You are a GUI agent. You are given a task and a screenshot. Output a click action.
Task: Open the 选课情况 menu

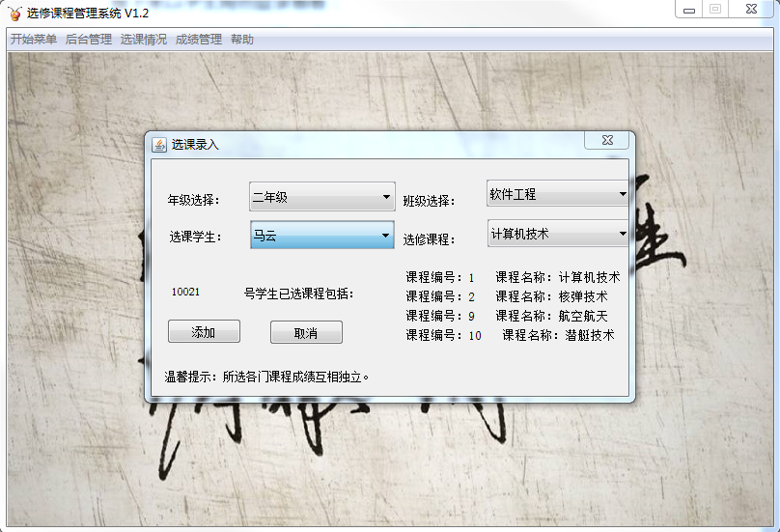pos(143,40)
